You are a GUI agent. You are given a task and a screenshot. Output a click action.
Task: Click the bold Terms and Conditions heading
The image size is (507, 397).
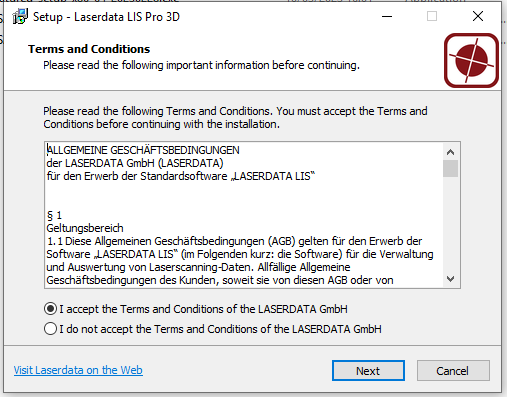(89, 49)
